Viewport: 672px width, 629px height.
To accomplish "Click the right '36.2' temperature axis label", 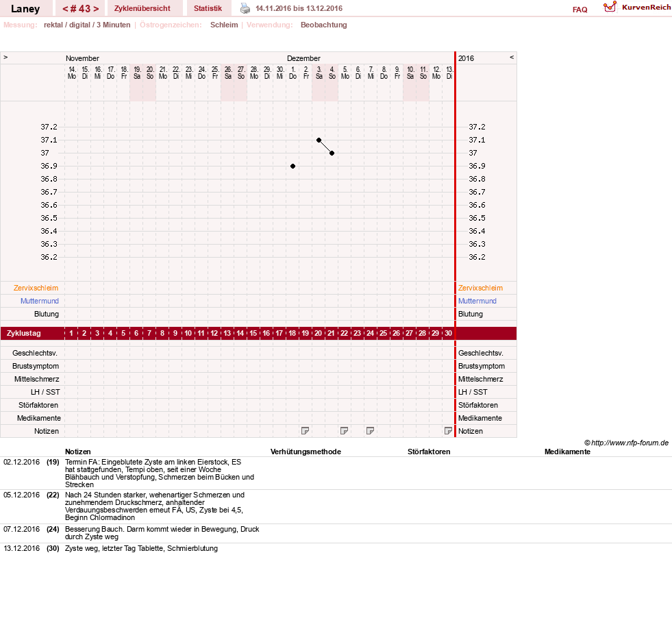I will coord(477,257).
